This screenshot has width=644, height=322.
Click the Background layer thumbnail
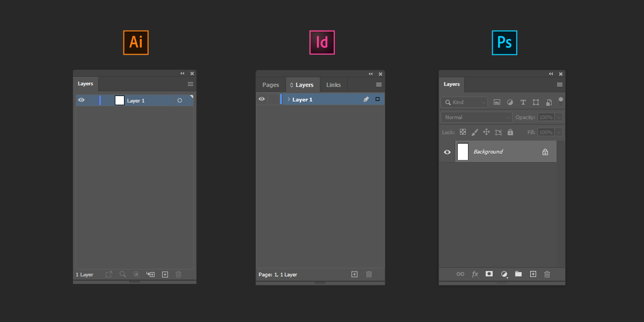coord(463,152)
